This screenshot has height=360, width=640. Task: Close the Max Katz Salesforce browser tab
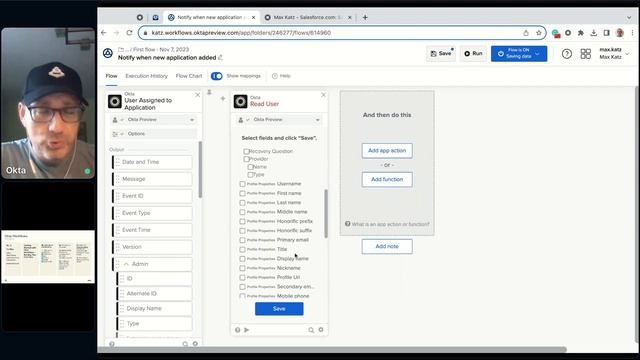350,18
